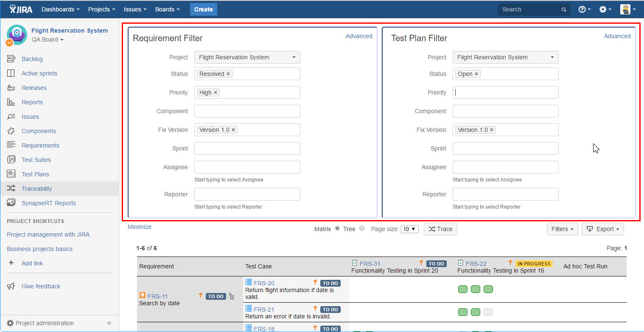This screenshot has height=332, width=644.
Task: Click Test Plan Filter Reporter field
Action: pyautogui.click(x=506, y=194)
